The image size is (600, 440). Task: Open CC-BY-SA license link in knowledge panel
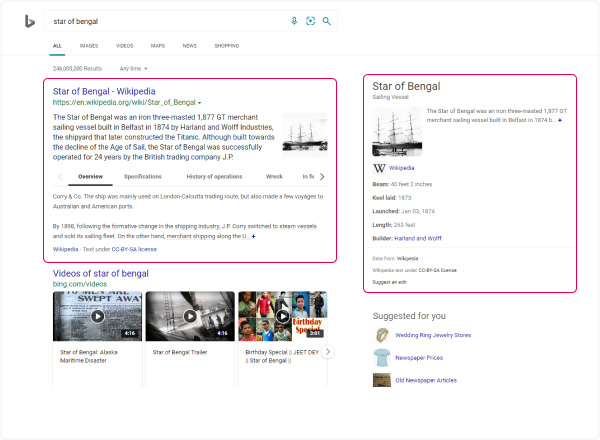pos(437,270)
